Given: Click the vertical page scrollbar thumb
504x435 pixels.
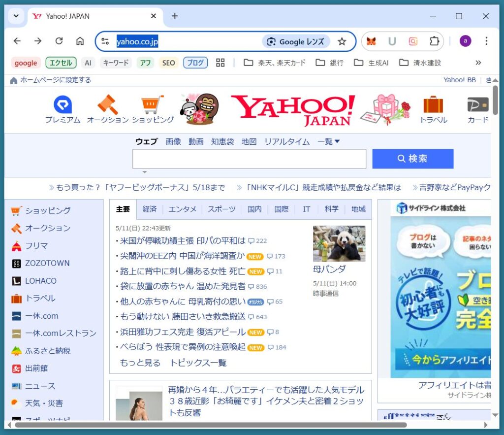Looking at the screenshot, I should pyautogui.click(x=495, y=100).
